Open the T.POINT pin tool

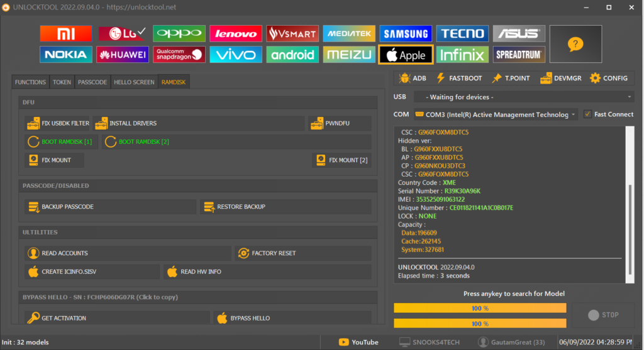(x=511, y=78)
